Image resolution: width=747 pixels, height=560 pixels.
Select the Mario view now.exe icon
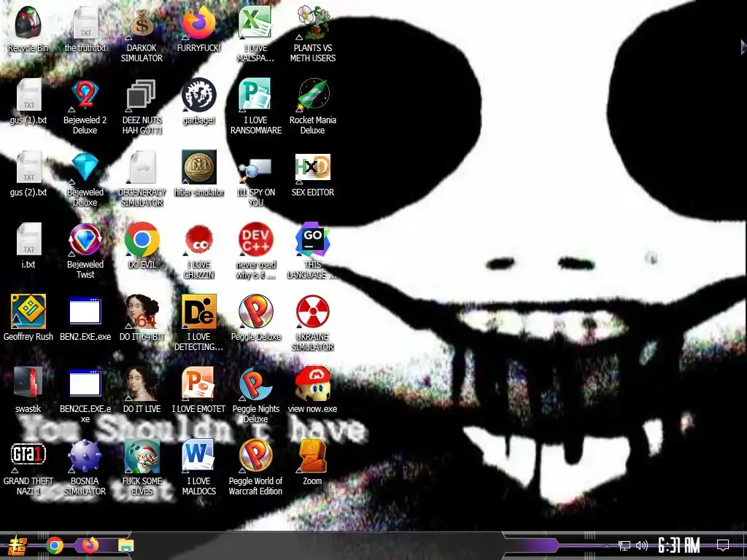[312, 384]
